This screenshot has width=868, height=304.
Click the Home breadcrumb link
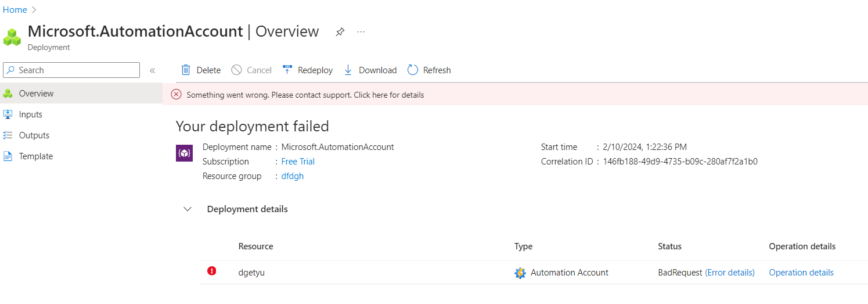pos(15,10)
